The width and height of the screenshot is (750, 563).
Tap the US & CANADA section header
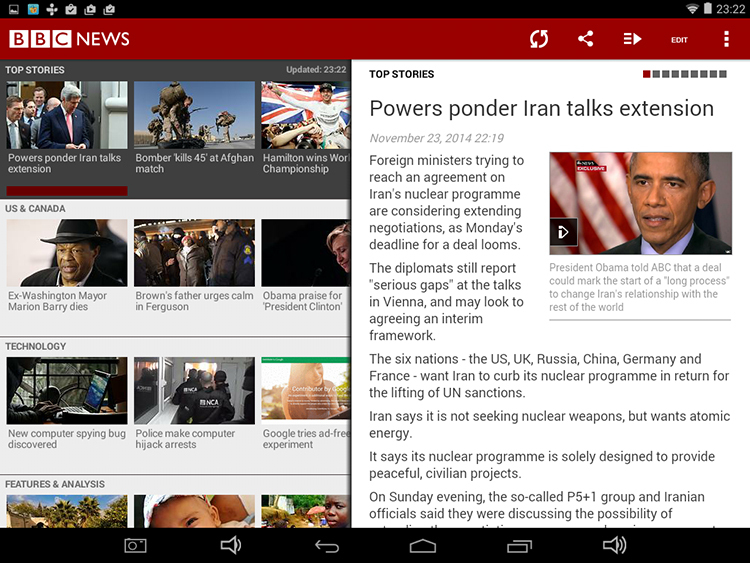(x=35, y=208)
